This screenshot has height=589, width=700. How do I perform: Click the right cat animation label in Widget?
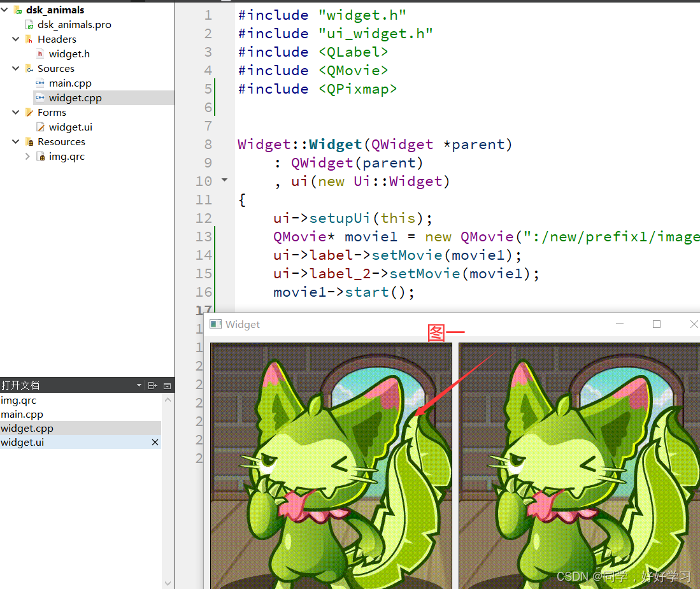pyautogui.click(x=580, y=466)
